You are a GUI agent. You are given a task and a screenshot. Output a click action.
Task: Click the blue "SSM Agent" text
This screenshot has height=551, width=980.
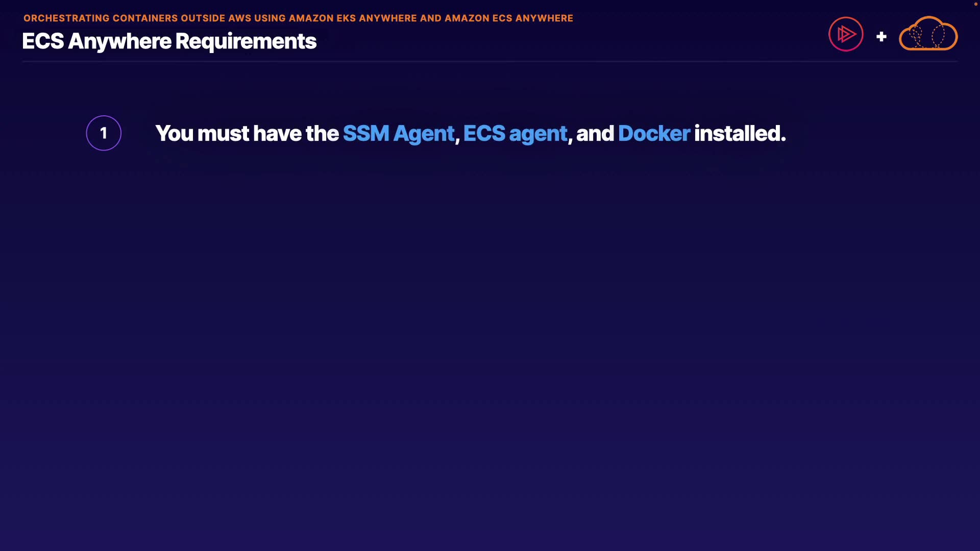click(398, 134)
